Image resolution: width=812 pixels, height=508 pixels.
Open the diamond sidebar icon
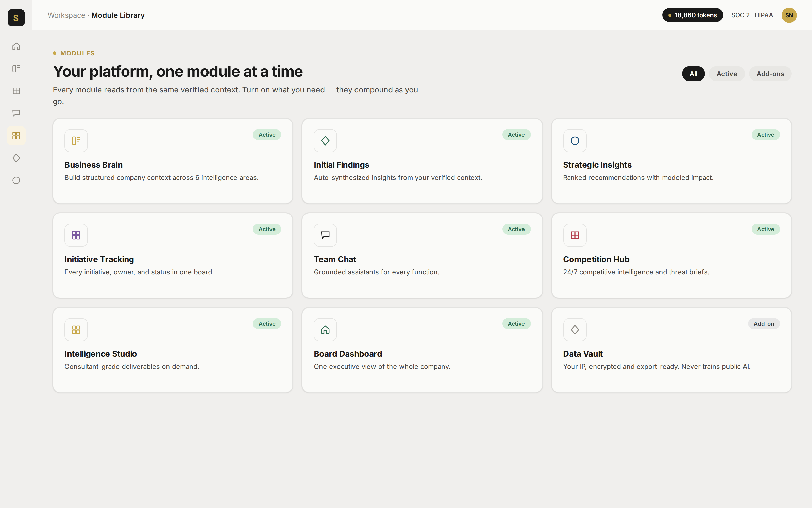pyautogui.click(x=16, y=158)
